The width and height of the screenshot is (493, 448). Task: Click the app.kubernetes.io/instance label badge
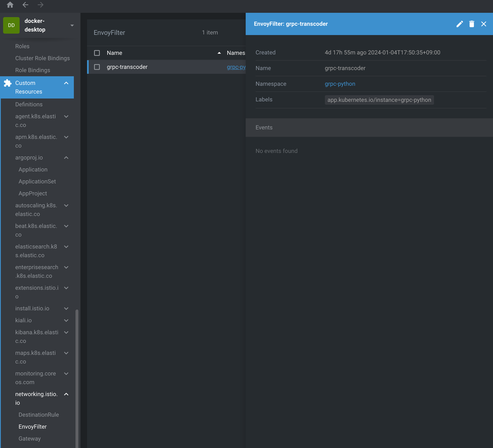[379, 100]
